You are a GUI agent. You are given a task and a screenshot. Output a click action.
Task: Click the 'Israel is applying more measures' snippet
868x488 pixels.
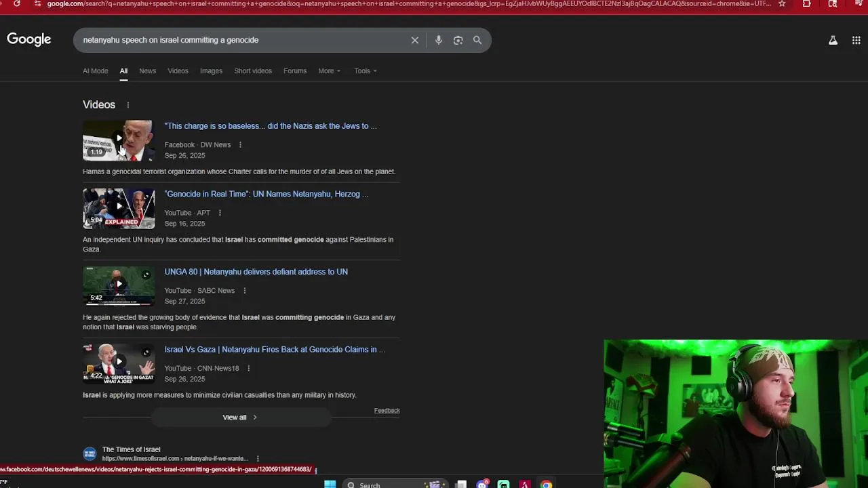tap(219, 395)
